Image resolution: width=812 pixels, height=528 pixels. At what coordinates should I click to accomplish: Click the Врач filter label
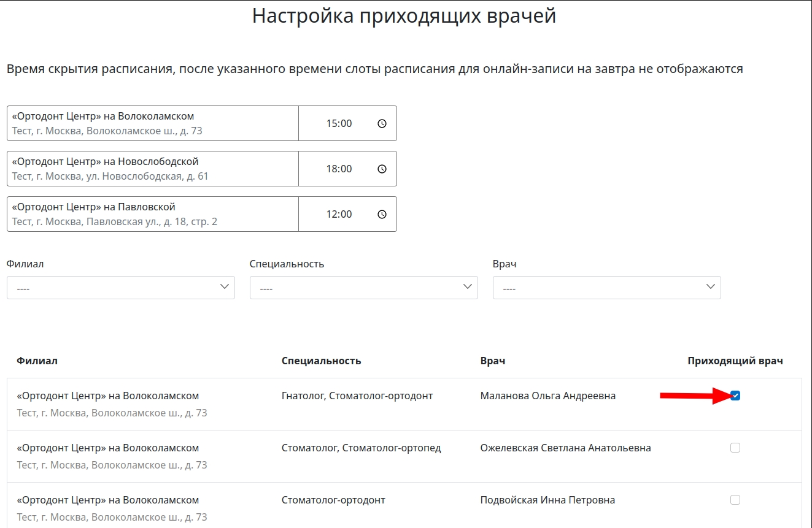point(505,264)
